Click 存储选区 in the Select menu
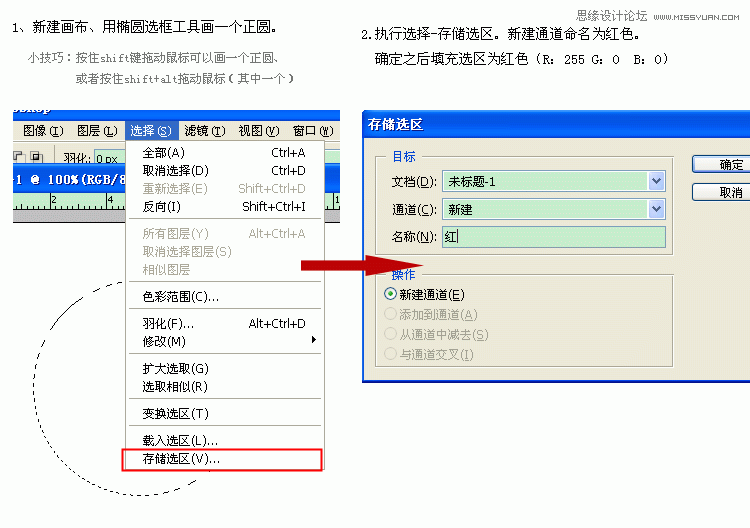 pyautogui.click(x=181, y=459)
